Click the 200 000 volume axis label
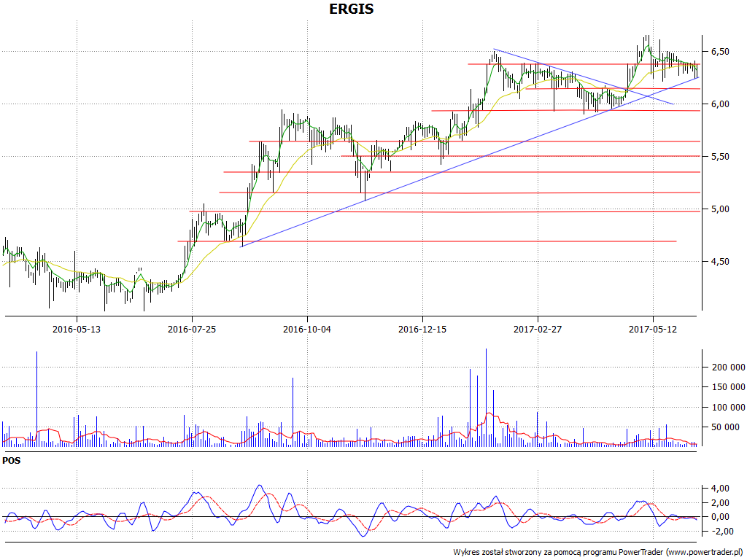 coord(728,367)
